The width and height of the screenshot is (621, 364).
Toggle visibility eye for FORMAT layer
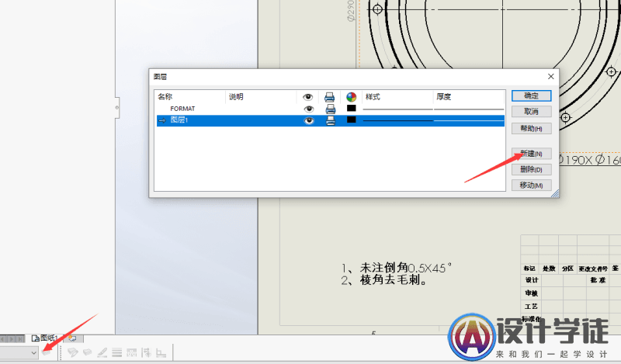(x=308, y=109)
